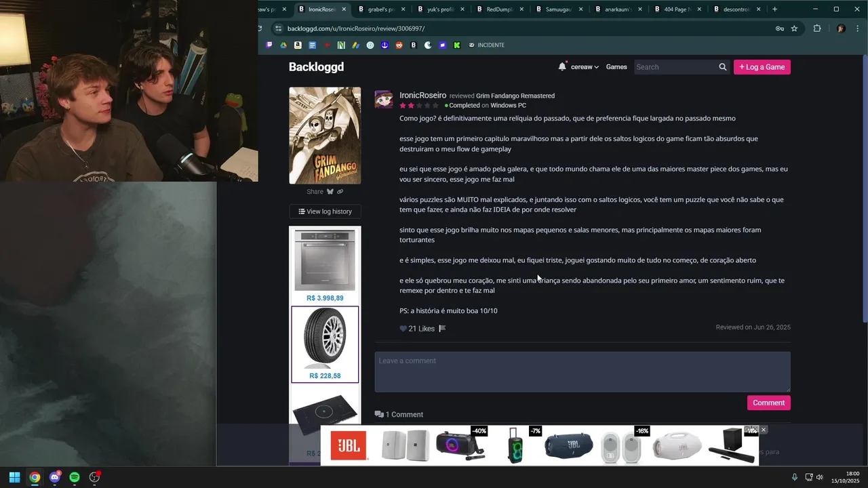Open the Amazon bookmark
This screenshot has width=868, height=488.
point(298,45)
